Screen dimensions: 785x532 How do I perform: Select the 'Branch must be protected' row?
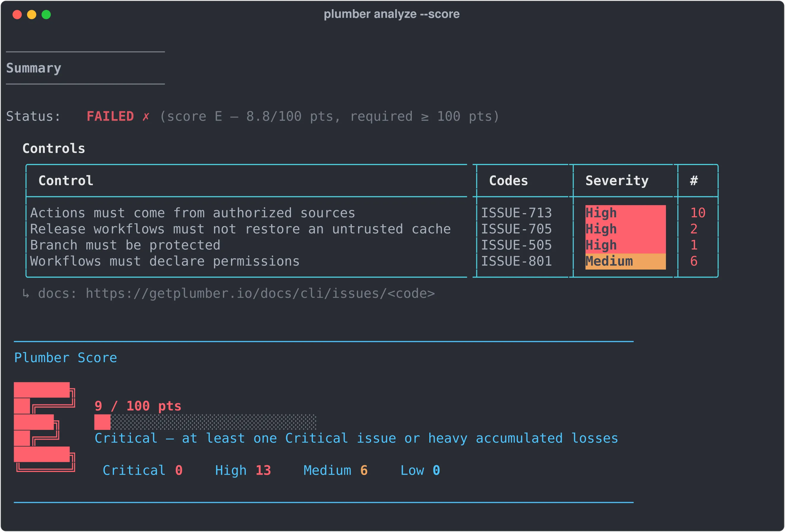(125, 245)
